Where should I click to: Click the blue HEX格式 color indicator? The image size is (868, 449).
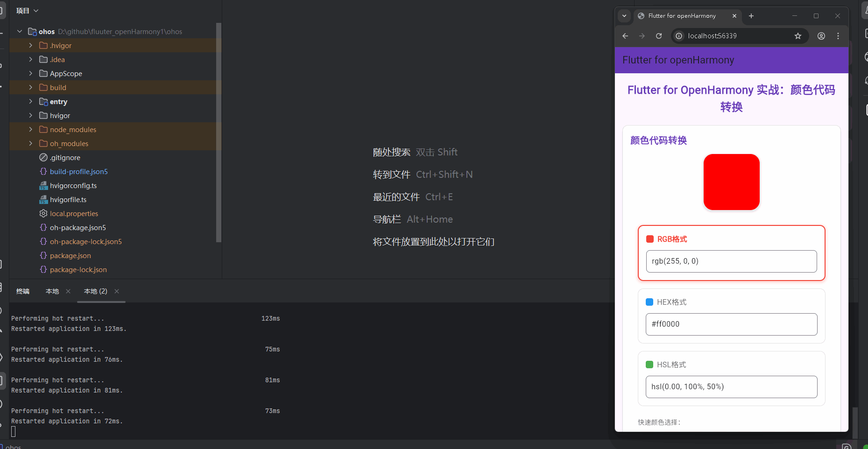(x=649, y=302)
